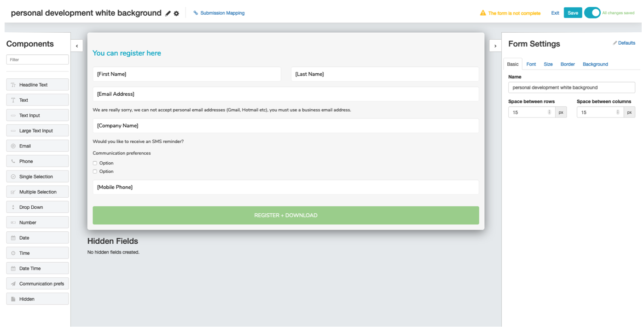Collapse the Components panel with left chevron
644x329 pixels.
click(x=77, y=46)
